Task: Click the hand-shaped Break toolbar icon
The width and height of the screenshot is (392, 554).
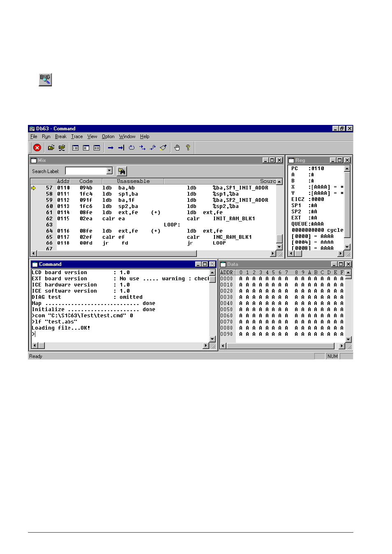Action: click(x=177, y=148)
